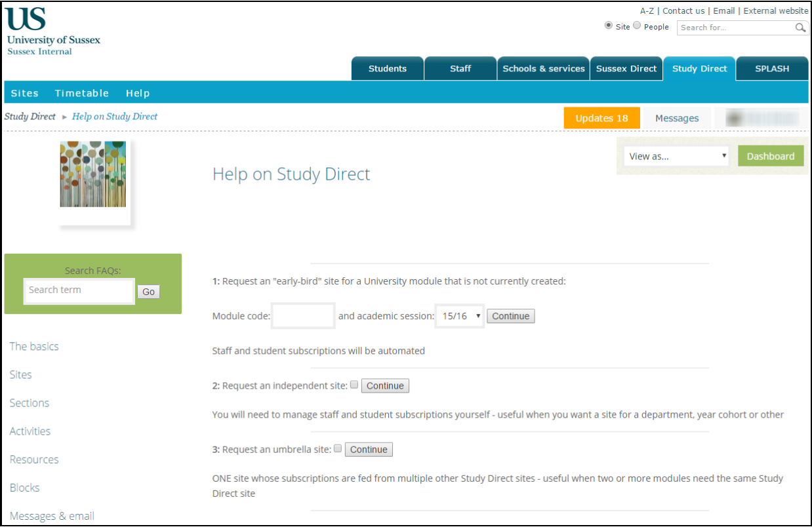The height and width of the screenshot is (527, 812).
Task: Open the Sites sidebar link
Action: pyautogui.click(x=21, y=374)
